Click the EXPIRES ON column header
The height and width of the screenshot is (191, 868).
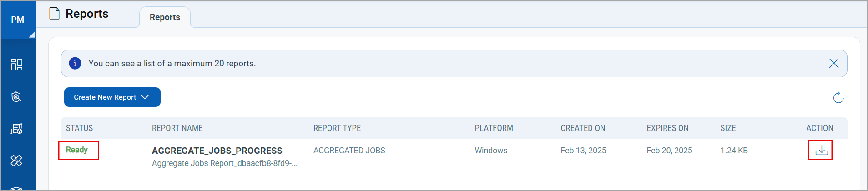pyautogui.click(x=668, y=128)
